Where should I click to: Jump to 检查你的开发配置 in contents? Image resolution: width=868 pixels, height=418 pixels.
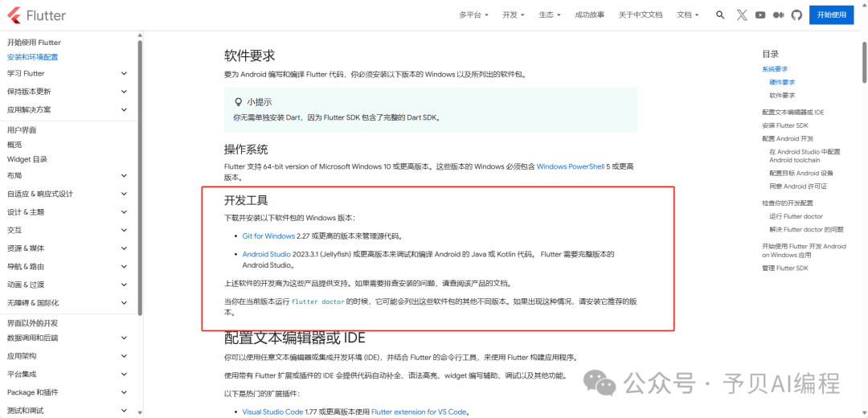coord(788,203)
